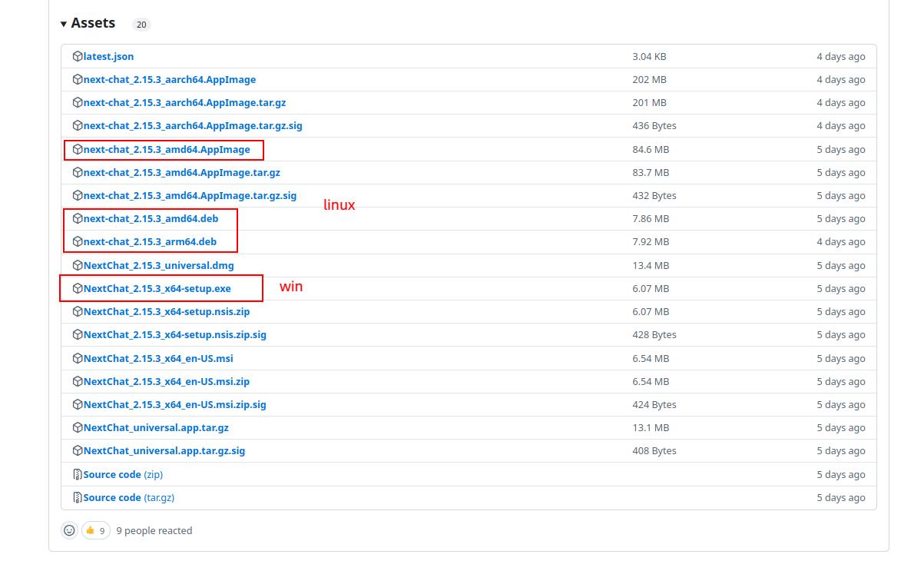
Task: Download next-chat_2.15.3_amd64.AppImage
Action: pos(167,149)
